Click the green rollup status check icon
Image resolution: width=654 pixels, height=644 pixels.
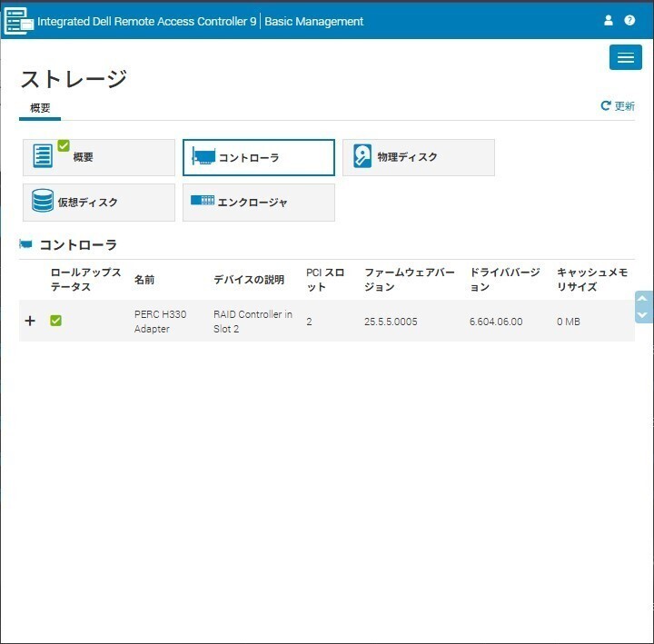tap(56, 321)
